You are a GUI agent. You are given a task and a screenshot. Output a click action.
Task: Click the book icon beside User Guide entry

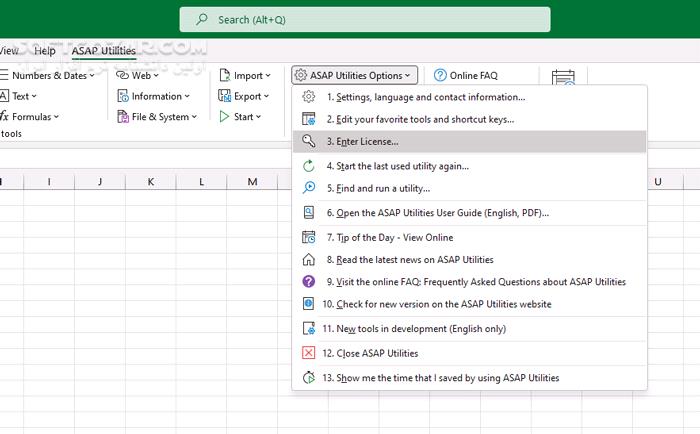coord(308,213)
